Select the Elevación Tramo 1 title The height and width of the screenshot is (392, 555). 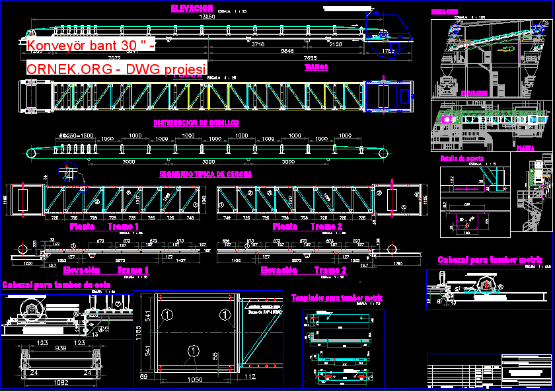click(x=106, y=270)
